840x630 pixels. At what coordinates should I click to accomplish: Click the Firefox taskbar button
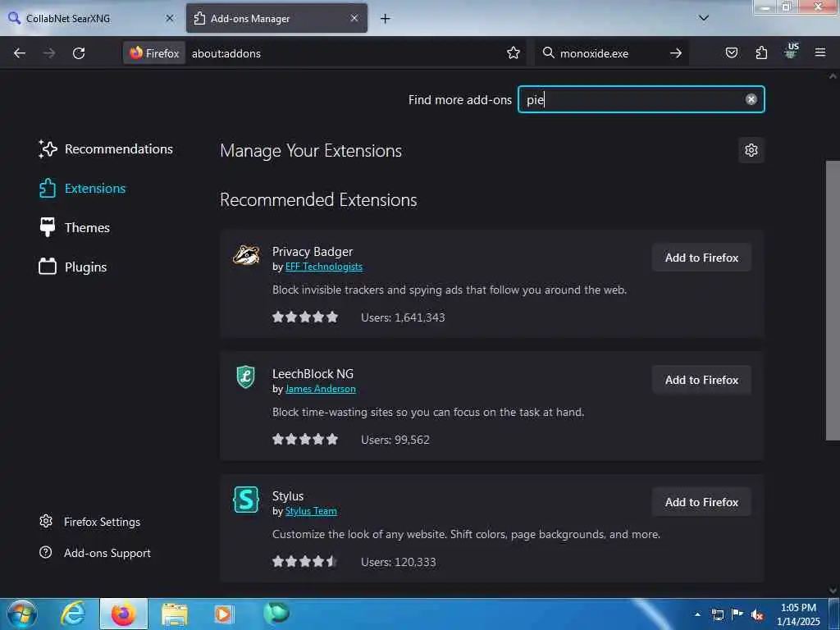pos(124,614)
